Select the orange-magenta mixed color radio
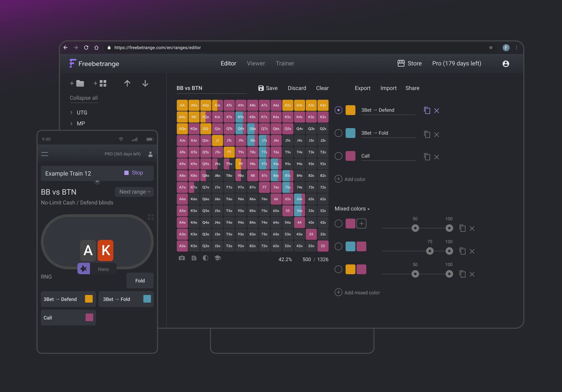Image resolution: width=562 pixels, height=392 pixels. 339,269
